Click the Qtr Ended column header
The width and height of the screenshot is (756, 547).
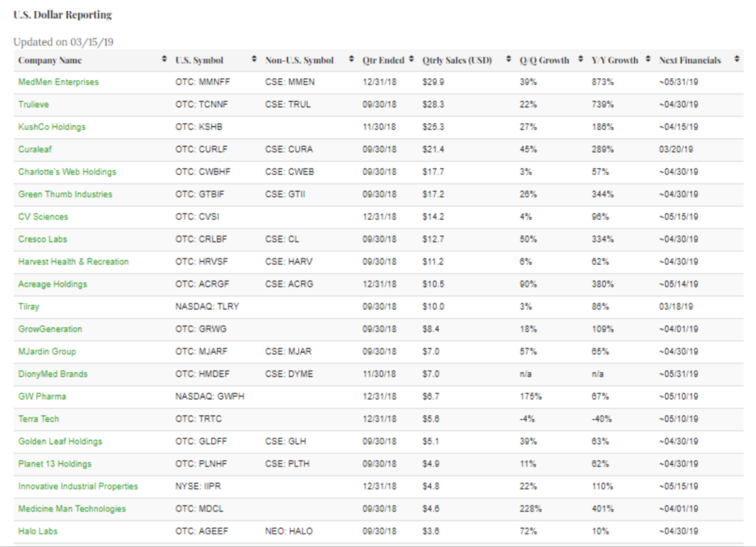coord(383,61)
